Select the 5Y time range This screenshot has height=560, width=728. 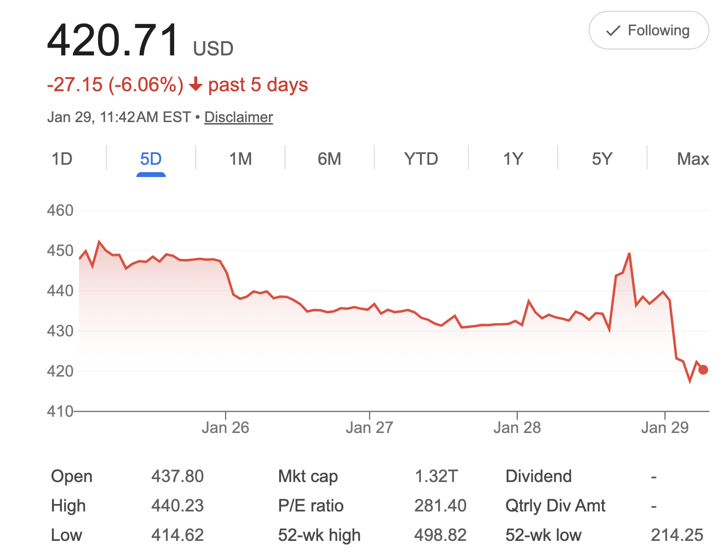[602, 158]
